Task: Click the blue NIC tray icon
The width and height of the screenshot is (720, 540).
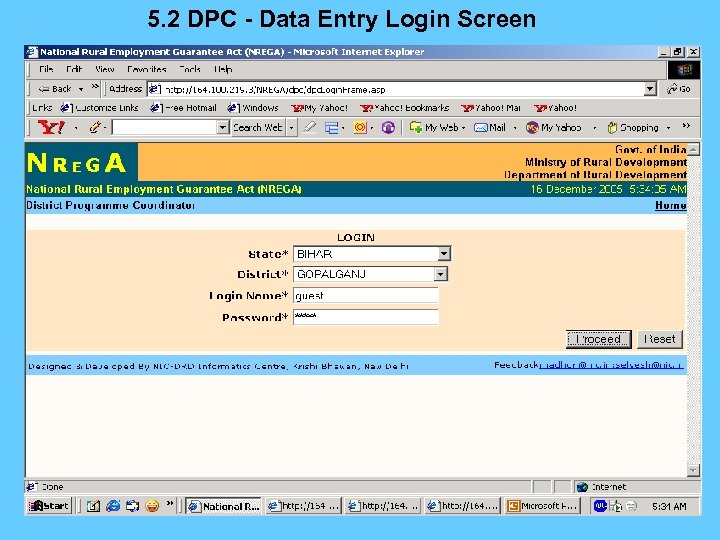Action: coord(600,506)
